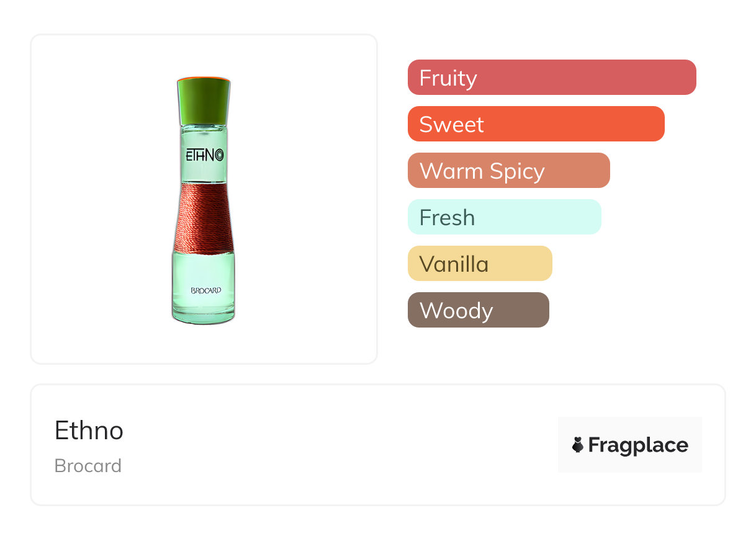Click the BROCARD text printed on the bottle
Viewport: 756px width, 536px height.
click(205, 290)
